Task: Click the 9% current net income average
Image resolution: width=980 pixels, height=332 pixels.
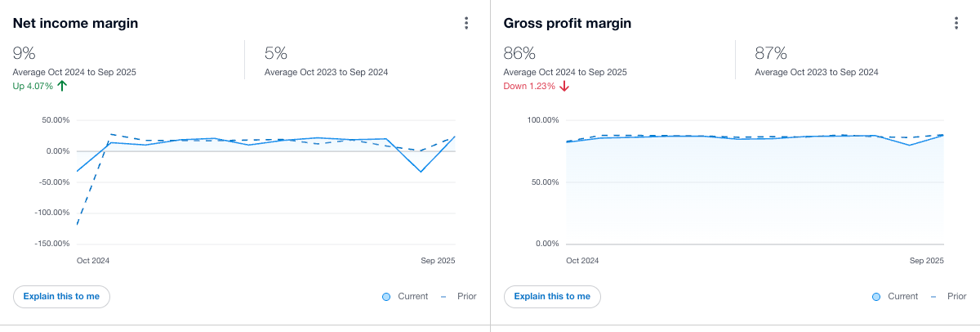Action: (24, 54)
